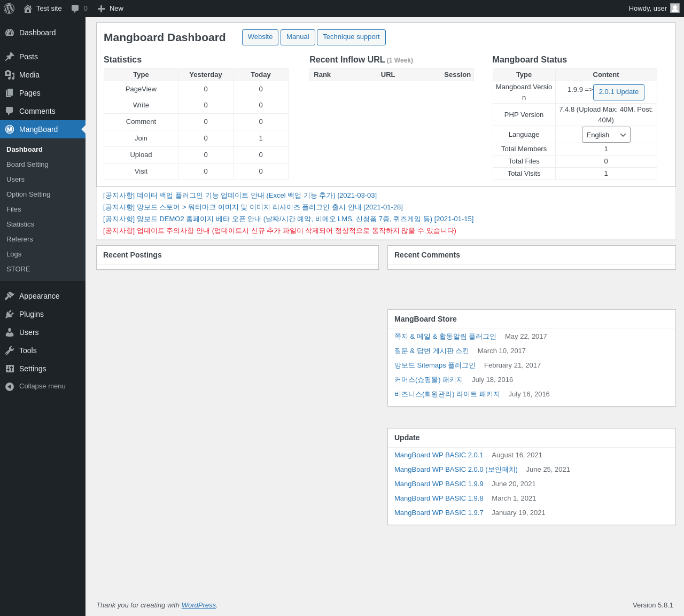Open the Language dropdown set to English
The height and width of the screenshot is (616, 684).
(606, 135)
